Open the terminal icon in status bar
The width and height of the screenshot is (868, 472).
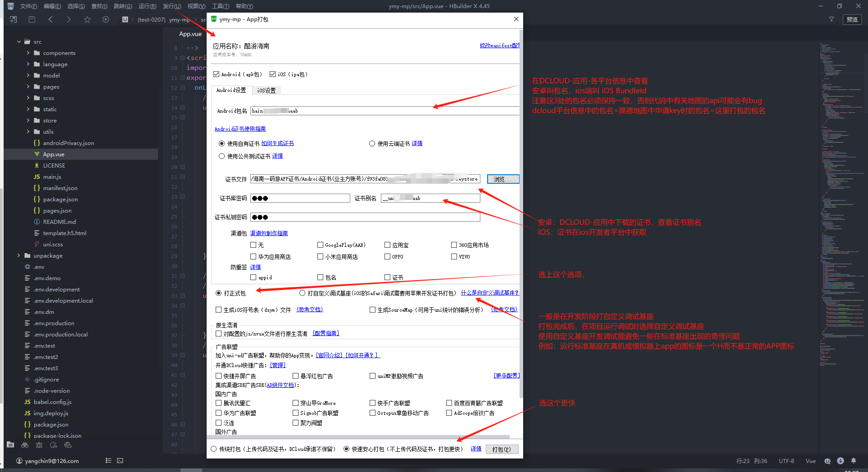tap(120, 461)
